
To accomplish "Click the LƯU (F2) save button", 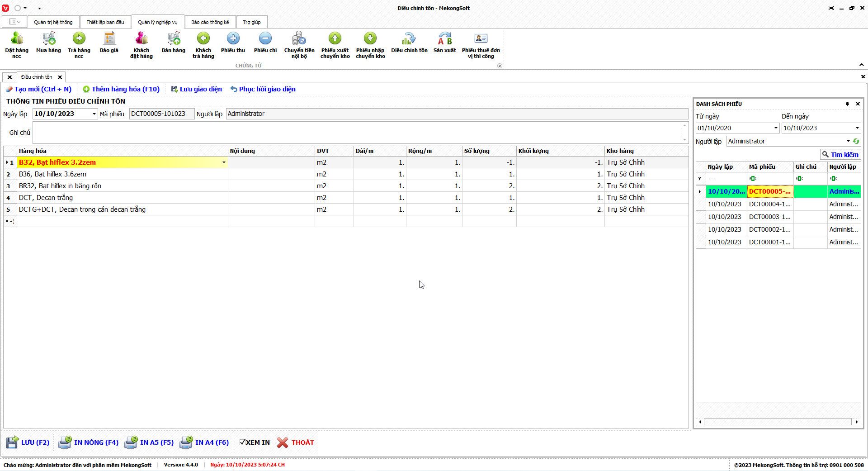I will tap(28, 442).
